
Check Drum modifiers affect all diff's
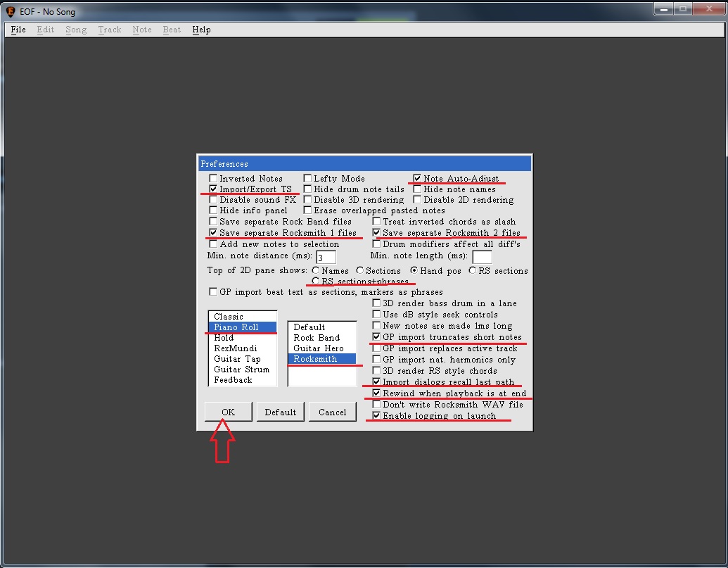[x=376, y=244]
